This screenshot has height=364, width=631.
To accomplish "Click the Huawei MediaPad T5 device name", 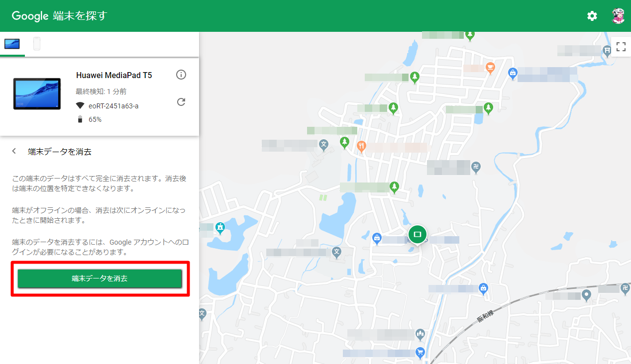I will [114, 75].
